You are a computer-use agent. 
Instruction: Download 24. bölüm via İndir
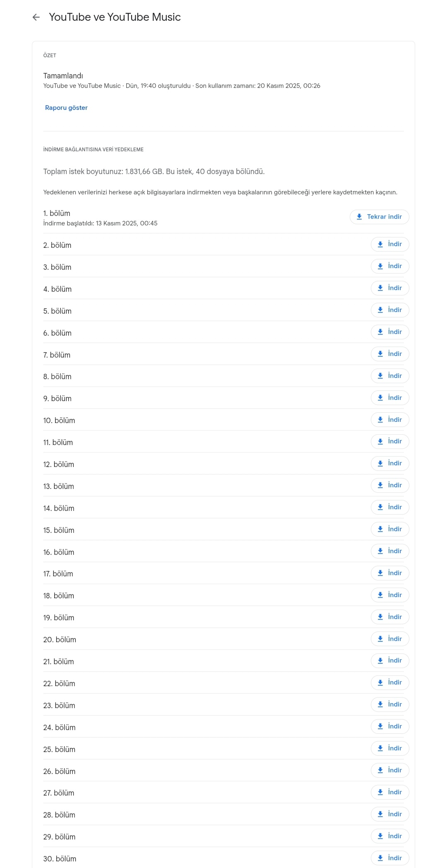390,726
